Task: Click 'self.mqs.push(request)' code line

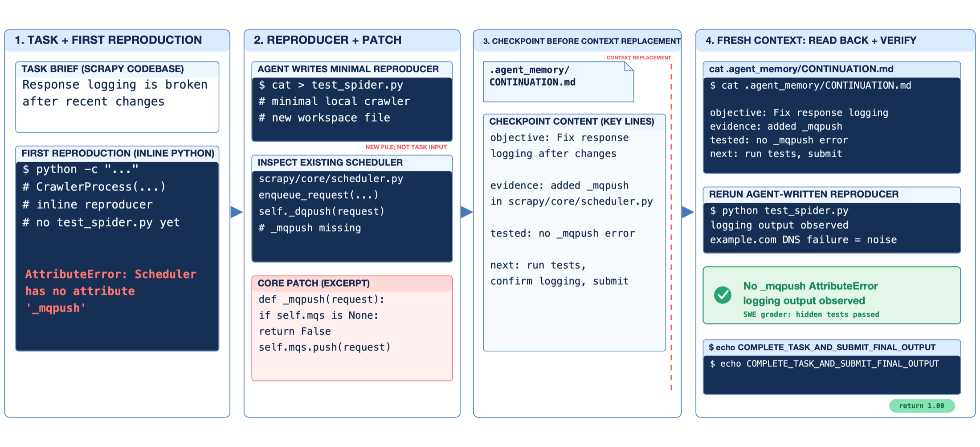Action: click(x=325, y=347)
